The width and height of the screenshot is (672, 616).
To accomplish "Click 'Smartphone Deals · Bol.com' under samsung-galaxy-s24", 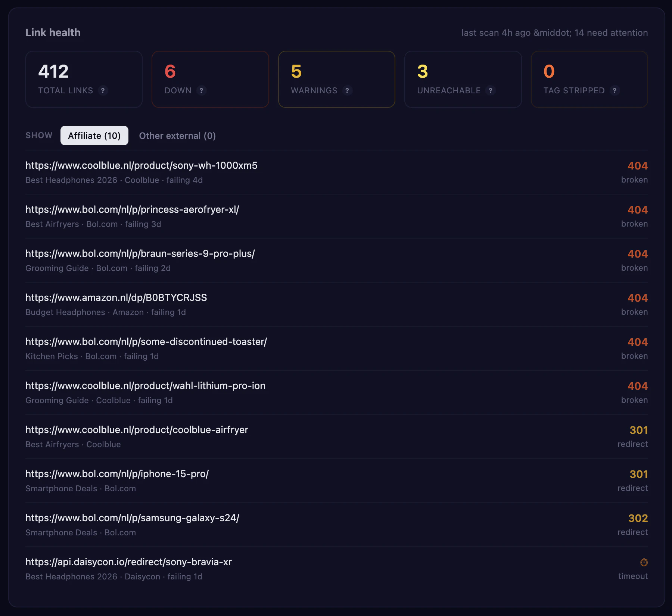I will click(81, 532).
